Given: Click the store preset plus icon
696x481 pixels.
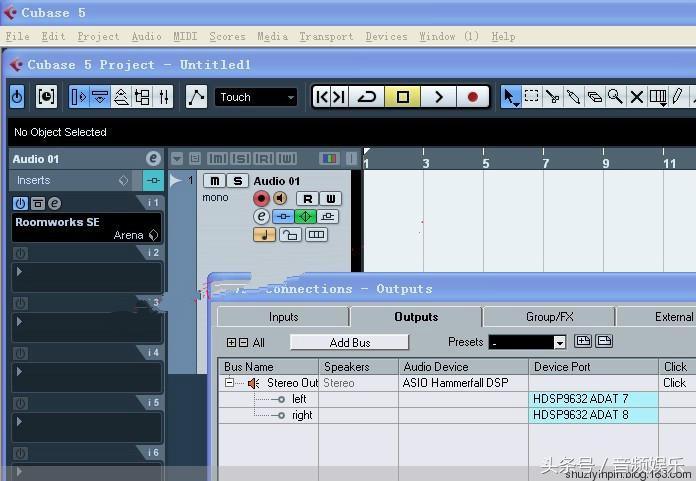Looking at the screenshot, I should 582,341.
